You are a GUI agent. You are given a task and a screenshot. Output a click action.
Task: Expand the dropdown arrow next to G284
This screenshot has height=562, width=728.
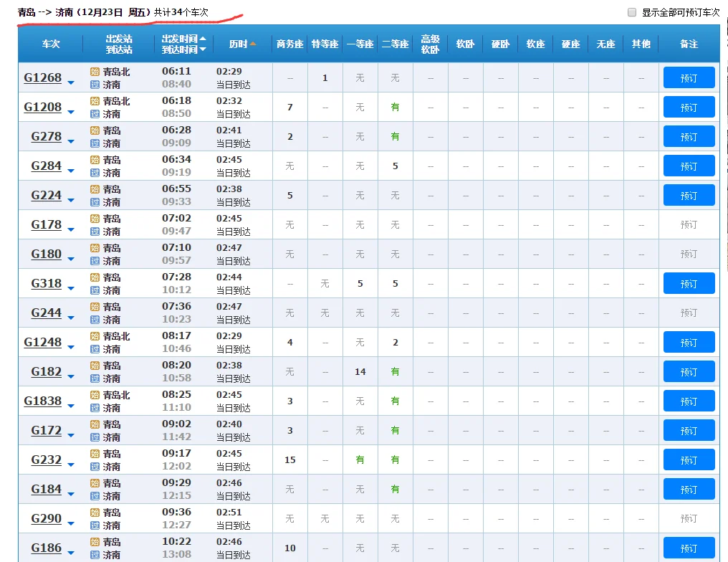coord(70,171)
